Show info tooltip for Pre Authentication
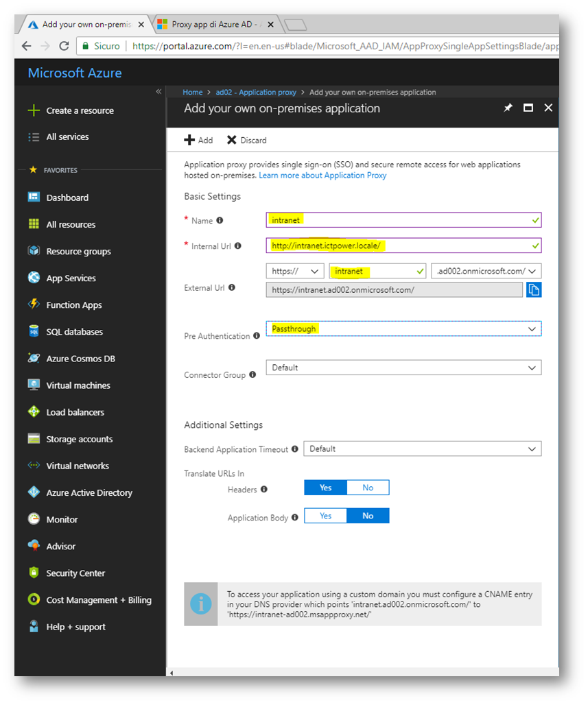588x705 pixels. click(257, 336)
